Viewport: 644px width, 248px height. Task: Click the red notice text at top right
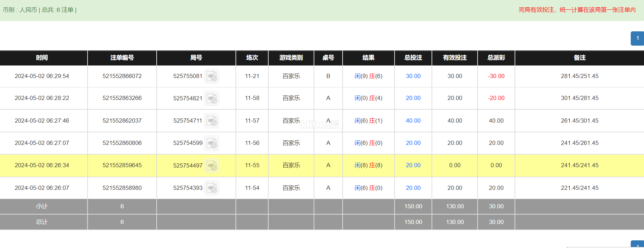(577, 10)
